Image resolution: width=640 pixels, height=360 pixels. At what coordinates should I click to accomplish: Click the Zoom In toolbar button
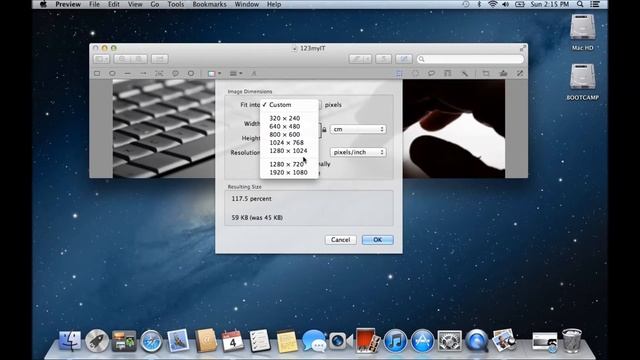point(139,59)
